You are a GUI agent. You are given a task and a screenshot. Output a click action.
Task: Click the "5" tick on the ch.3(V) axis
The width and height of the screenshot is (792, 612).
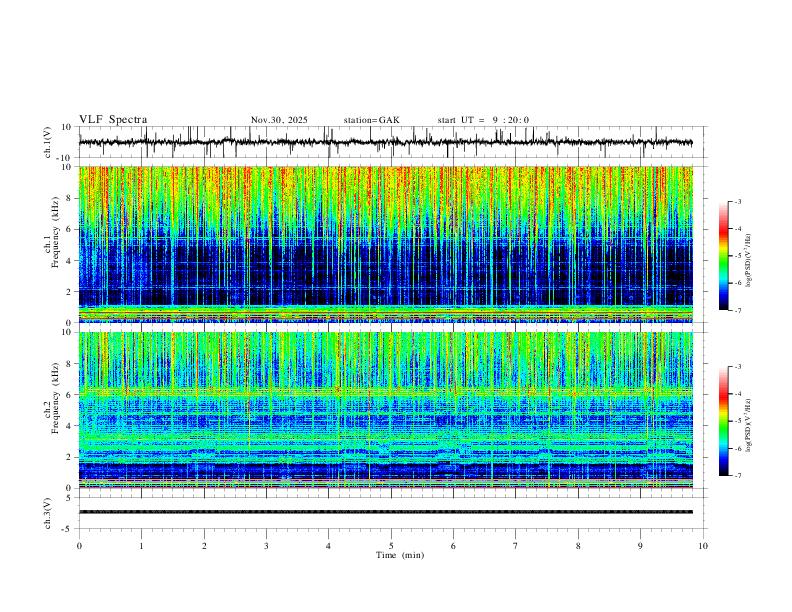69,498
